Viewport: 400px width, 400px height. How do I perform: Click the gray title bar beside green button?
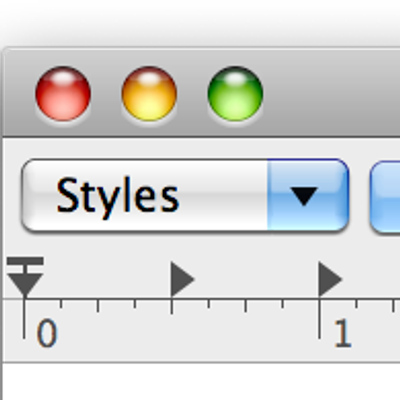coord(332,93)
